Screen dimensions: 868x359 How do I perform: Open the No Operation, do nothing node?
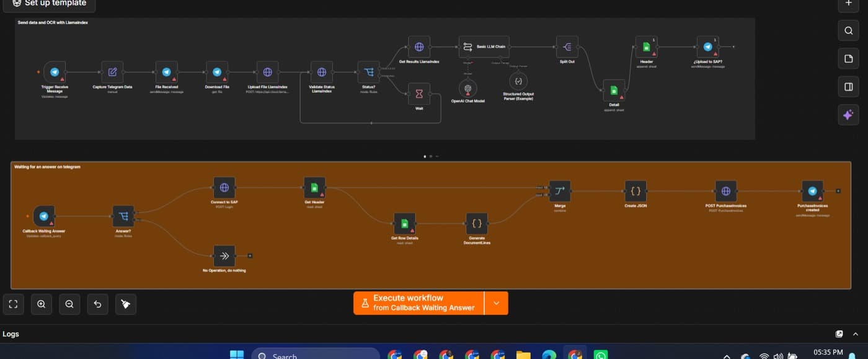pyautogui.click(x=224, y=255)
